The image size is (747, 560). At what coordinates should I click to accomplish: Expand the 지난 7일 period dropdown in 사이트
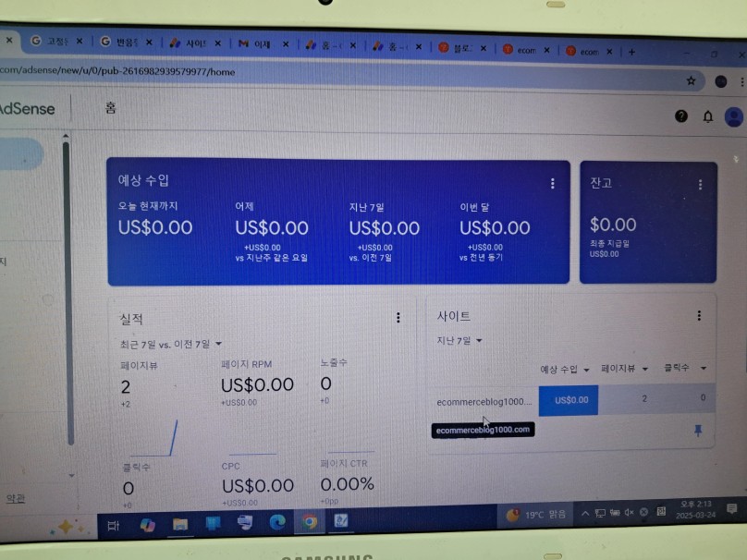[x=459, y=340]
